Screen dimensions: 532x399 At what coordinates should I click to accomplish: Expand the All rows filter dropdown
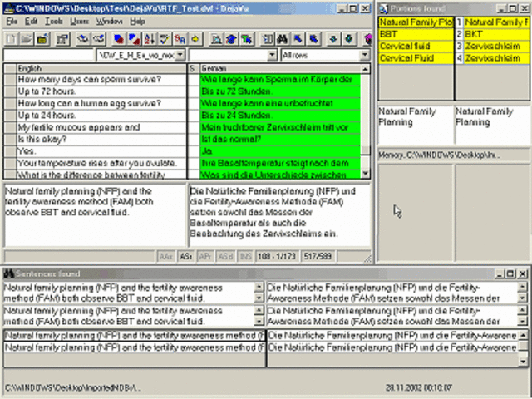click(365, 55)
